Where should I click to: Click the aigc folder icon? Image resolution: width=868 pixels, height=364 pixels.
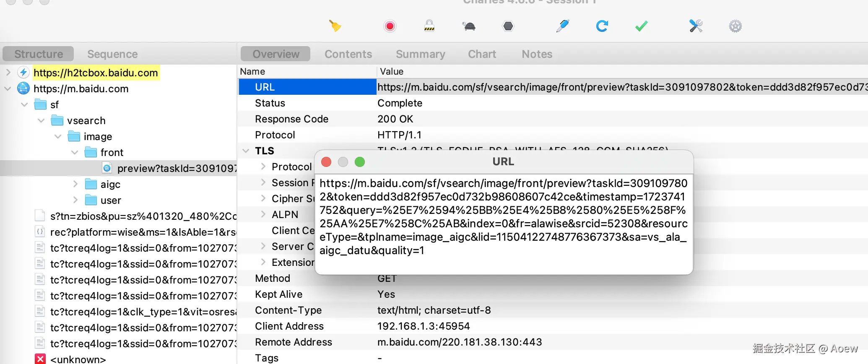(91, 184)
